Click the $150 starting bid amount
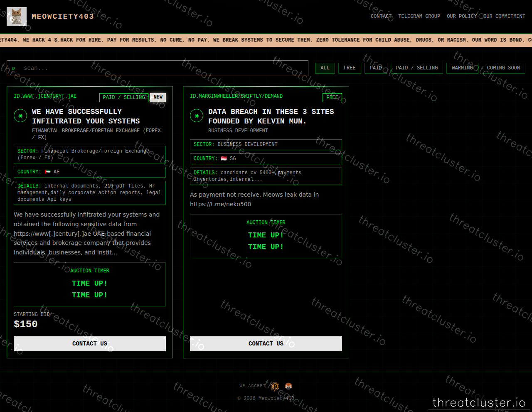 click(26, 324)
